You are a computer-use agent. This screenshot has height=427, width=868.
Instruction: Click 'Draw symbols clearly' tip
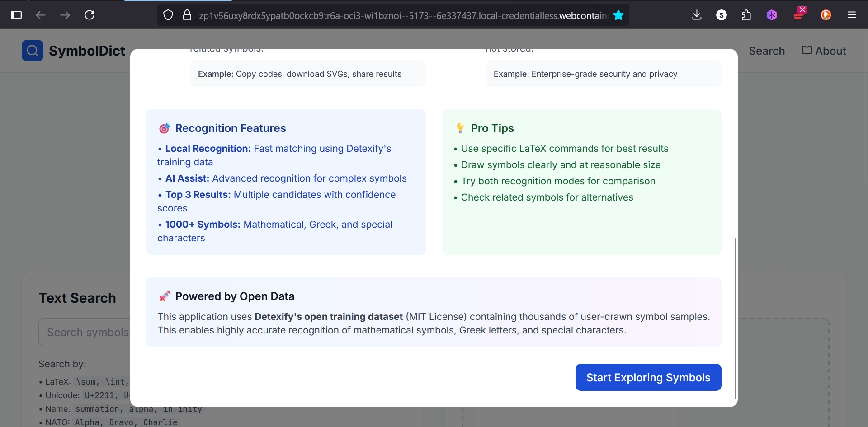tap(557, 165)
